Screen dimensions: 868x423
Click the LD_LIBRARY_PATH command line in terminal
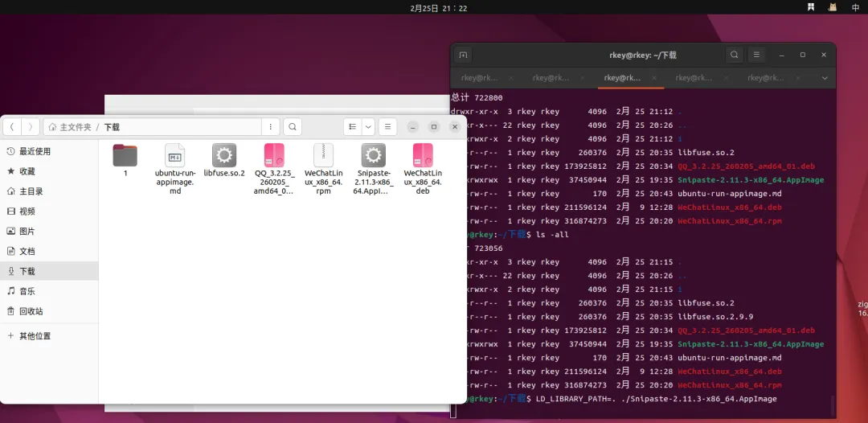tap(656, 399)
